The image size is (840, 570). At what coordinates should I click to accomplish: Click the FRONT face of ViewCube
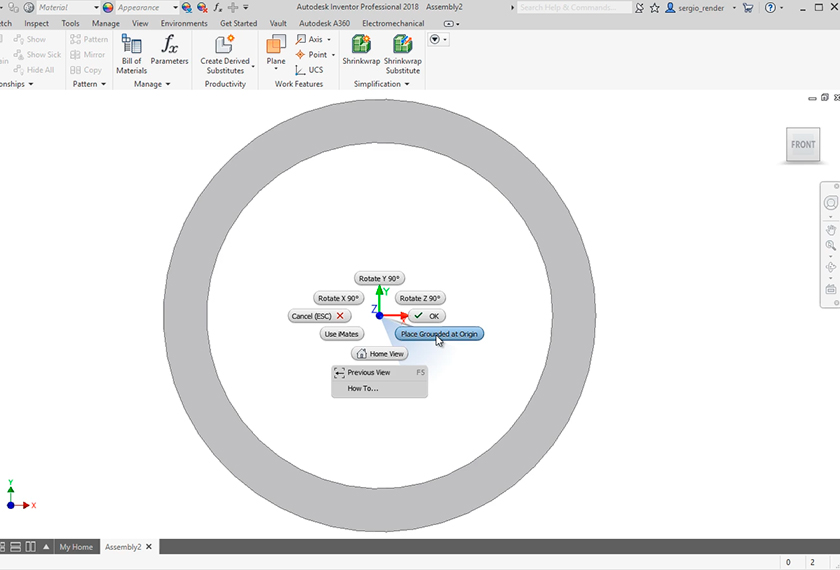click(x=803, y=145)
